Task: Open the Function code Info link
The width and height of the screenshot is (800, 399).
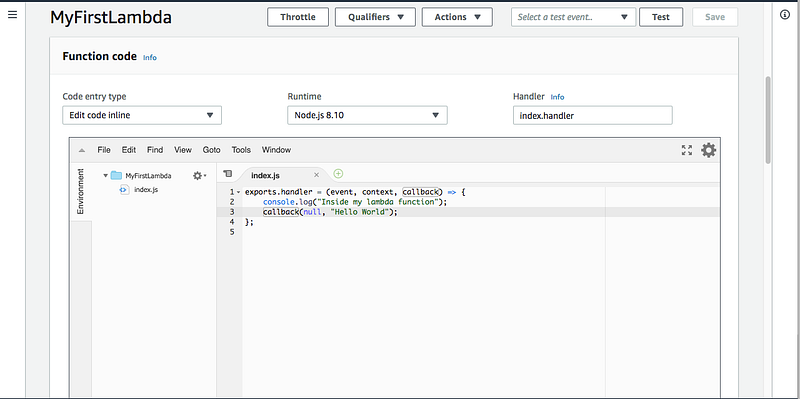Action: [x=149, y=58]
